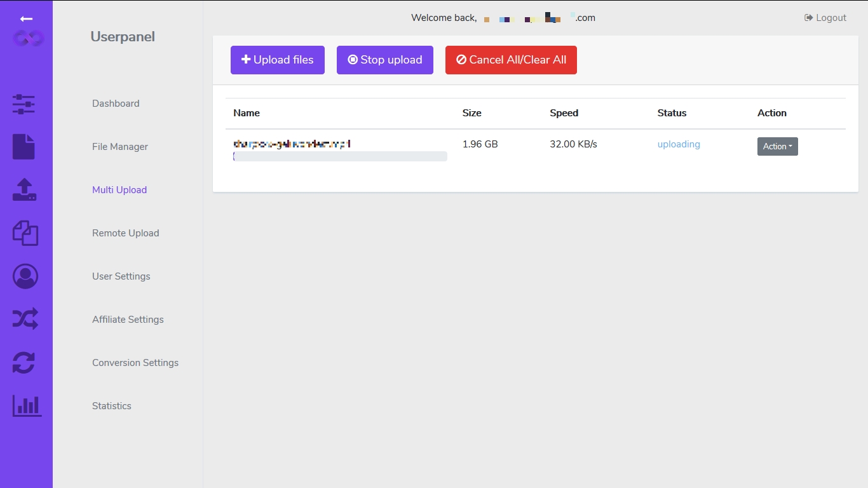868x488 pixels.
Task: Select the remote upload copy icon
Action: (25, 233)
